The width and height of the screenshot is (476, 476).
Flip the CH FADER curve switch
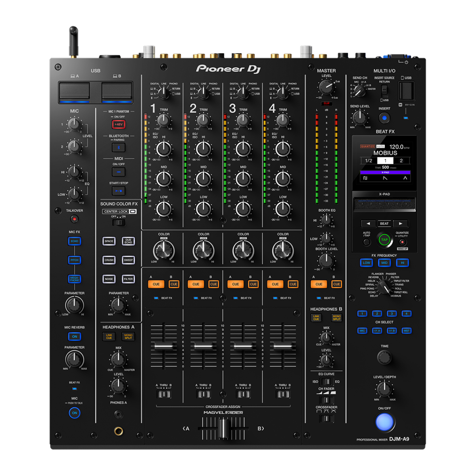[326, 400]
